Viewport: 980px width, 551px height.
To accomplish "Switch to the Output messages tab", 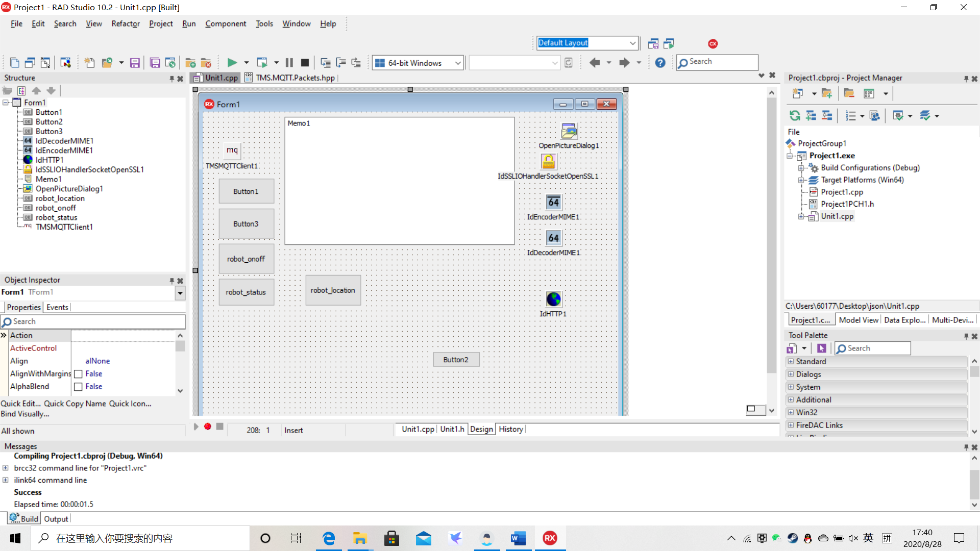I will (x=56, y=519).
